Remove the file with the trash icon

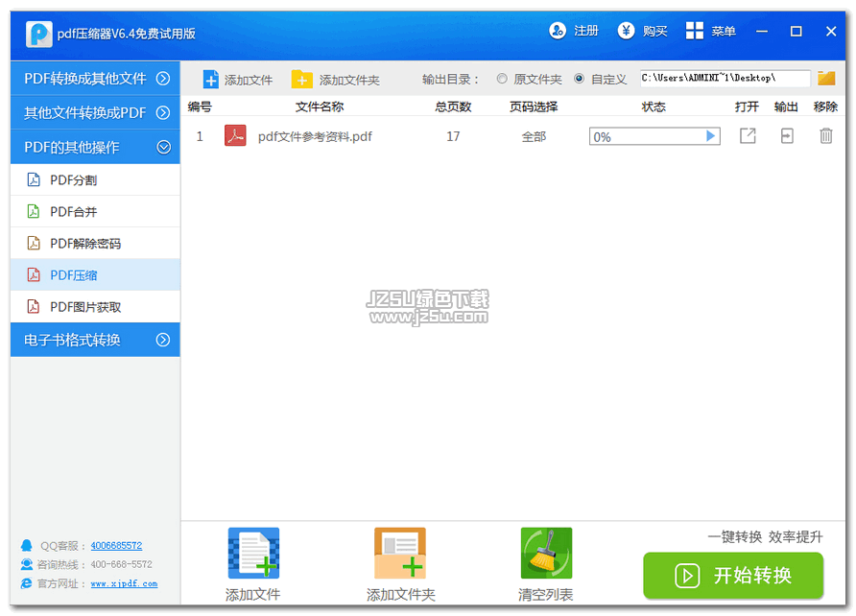(826, 136)
